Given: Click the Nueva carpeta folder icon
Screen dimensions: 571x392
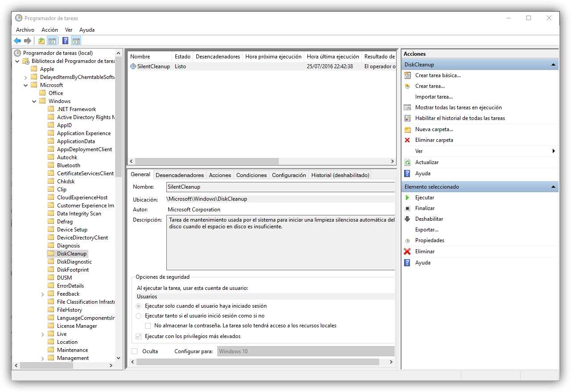Looking at the screenshot, I should pos(407,129).
